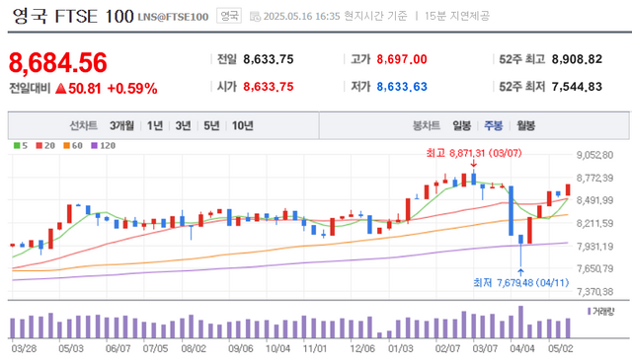632x364 pixels.
Task: Click the orange 60-period moving average legend
Action: pos(73,145)
